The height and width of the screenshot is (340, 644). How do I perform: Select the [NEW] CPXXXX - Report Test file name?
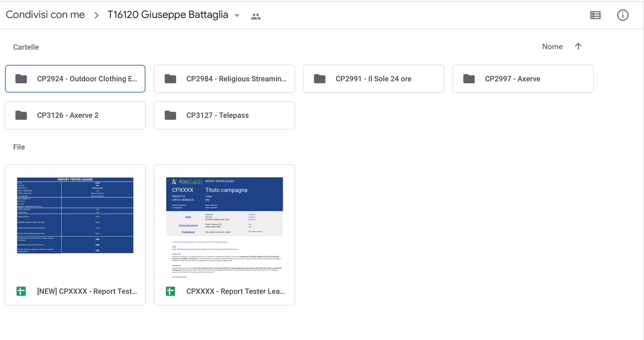[87, 291]
